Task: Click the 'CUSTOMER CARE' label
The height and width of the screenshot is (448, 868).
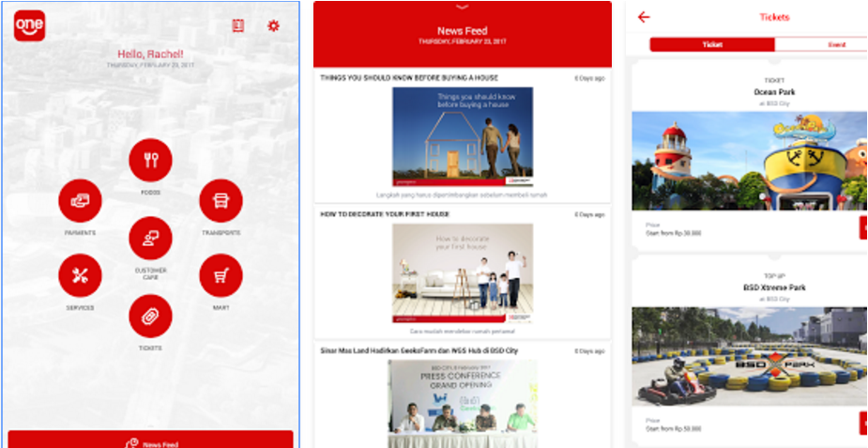Action: (x=150, y=274)
